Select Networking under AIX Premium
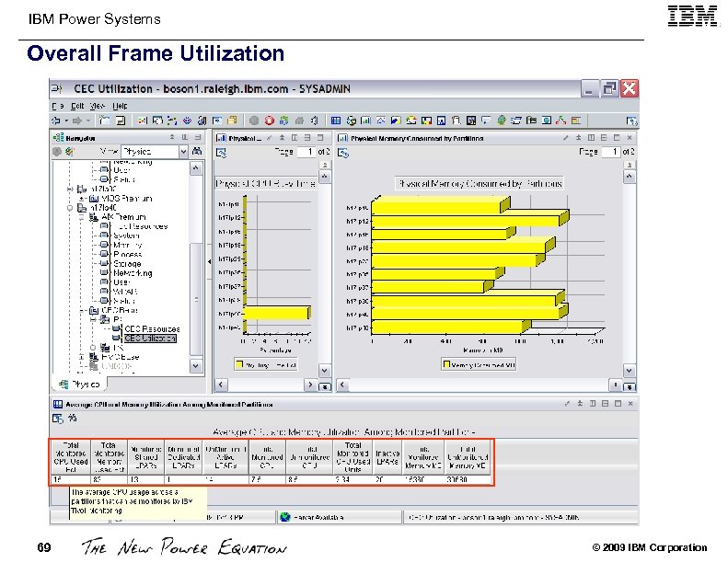728x563 pixels. coord(133,273)
